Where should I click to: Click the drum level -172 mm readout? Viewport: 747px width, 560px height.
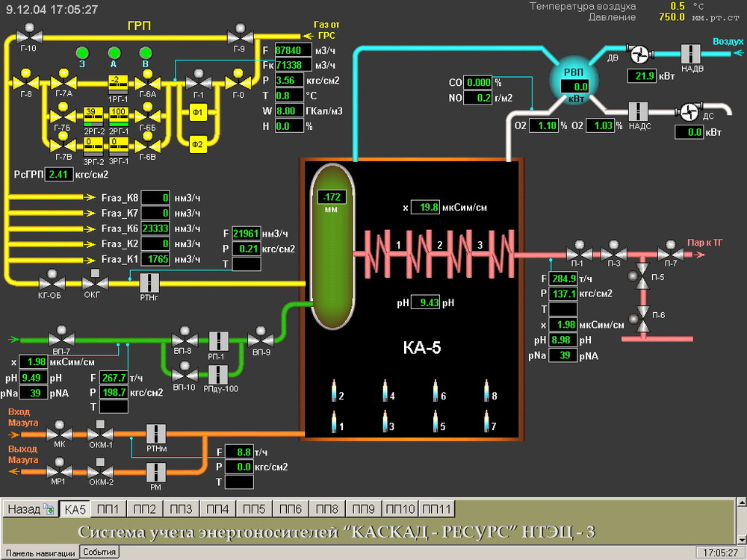(330, 197)
